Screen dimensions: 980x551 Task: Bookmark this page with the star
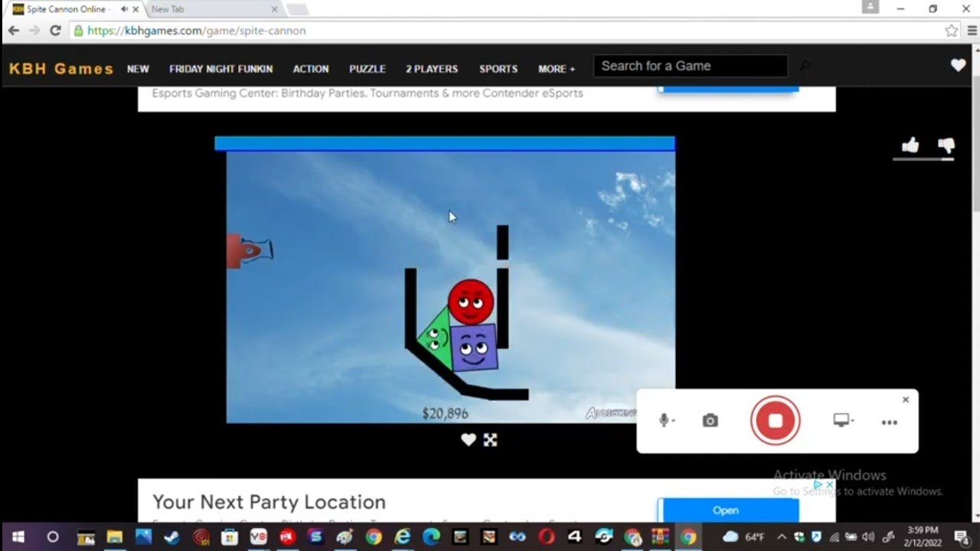952,31
